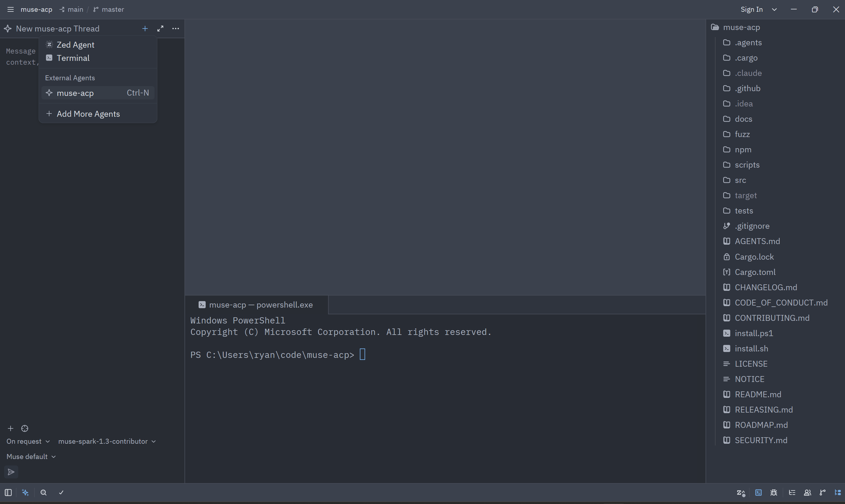The height and width of the screenshot is (504, 845).
Task: Select Zed Agent from the dropdown menu
Action: 98,45
